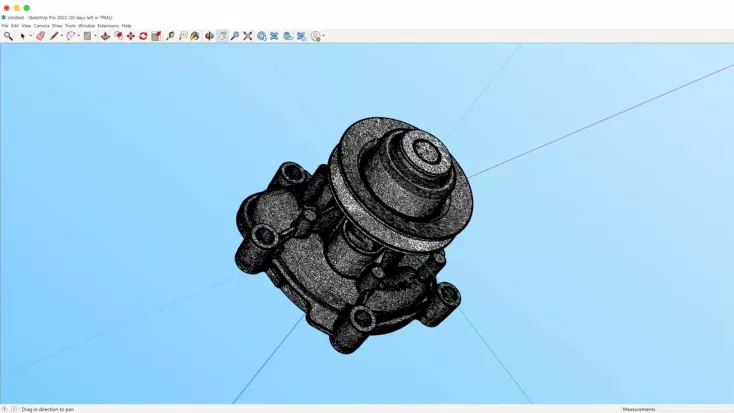Open the 3D Warehouse
This screenshot has width=734, height=413.
point(262,36)
